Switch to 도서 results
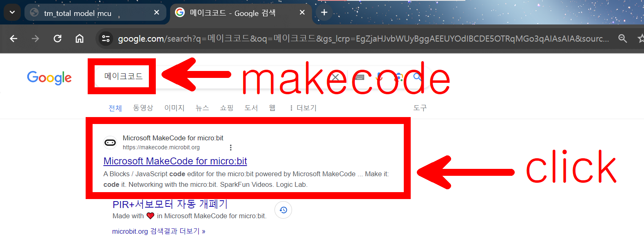This screenshot has height=248, width=644. pos(251,108)
